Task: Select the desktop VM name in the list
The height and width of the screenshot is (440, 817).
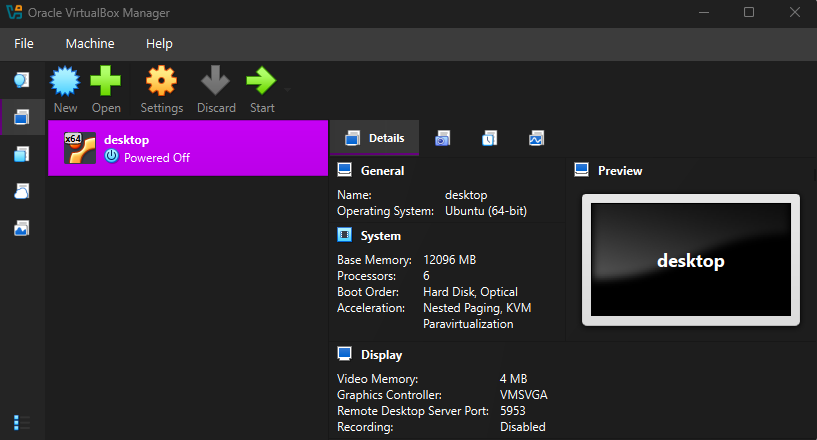Action: [x=127, y=140]
